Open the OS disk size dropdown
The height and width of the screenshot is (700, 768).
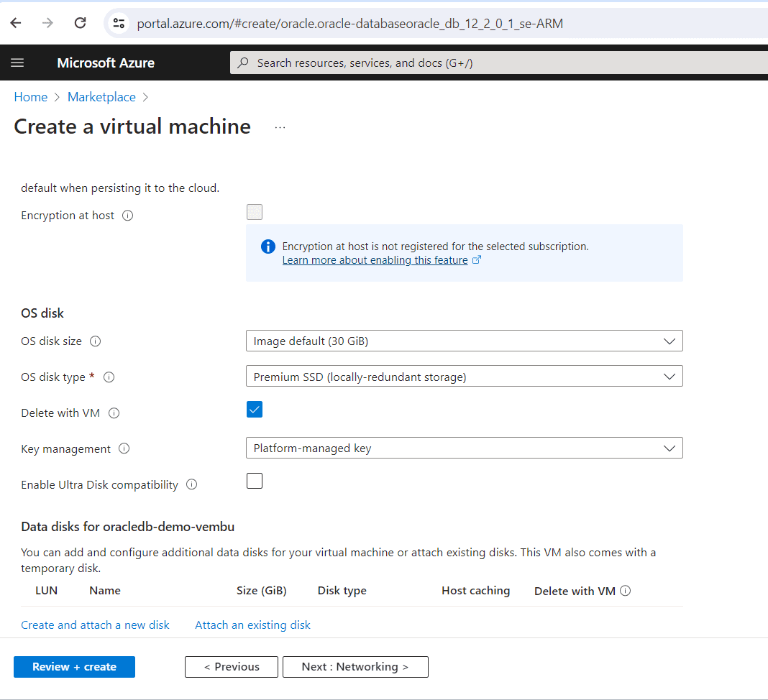click(464, 341)
